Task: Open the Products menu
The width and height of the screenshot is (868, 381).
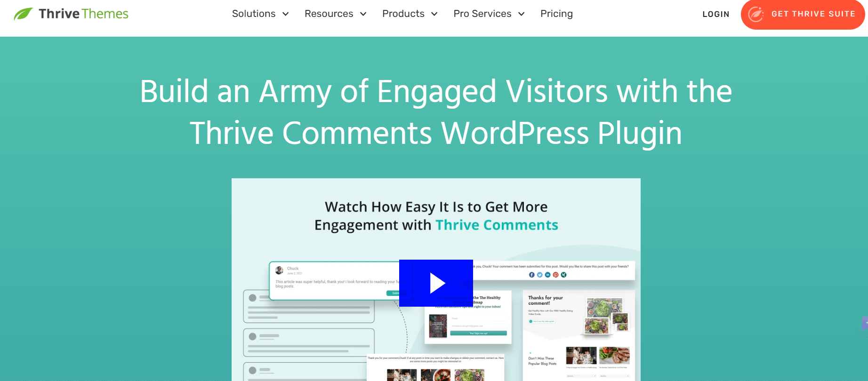Action: (x=403, y=14)
